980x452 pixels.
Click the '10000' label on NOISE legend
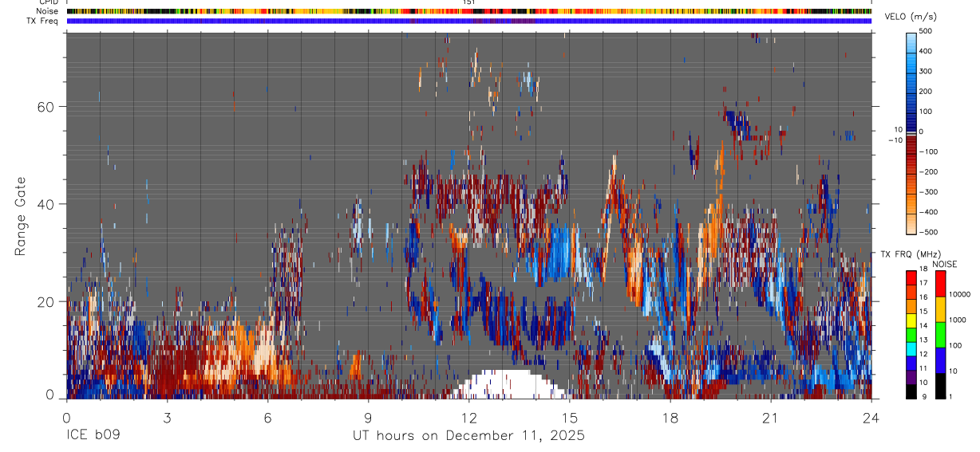coord(959,294)
